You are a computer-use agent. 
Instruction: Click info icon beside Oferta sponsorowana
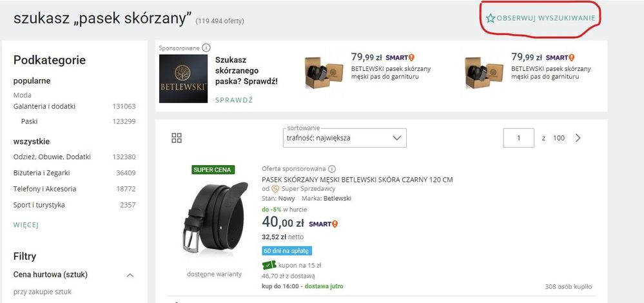(x=332, y=169)
